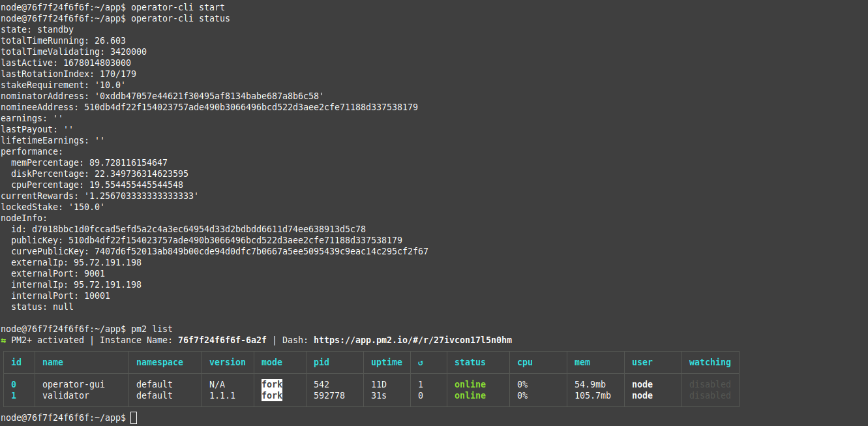Screen dimensions: 868x426
Task: Click the instance name 76f7f24f6f6f-6a2f
Action: [x=222, y=340]
